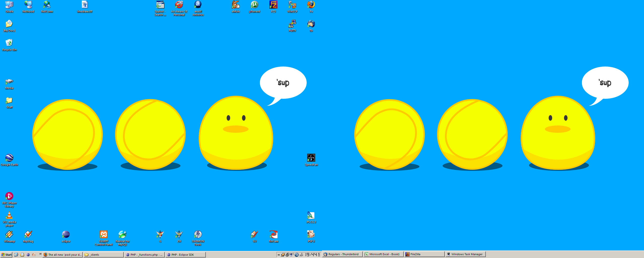This screenshot has width=644, height=258.
Task: Switch to PHP - _functions.php Eclipse window
Action: 145,255
